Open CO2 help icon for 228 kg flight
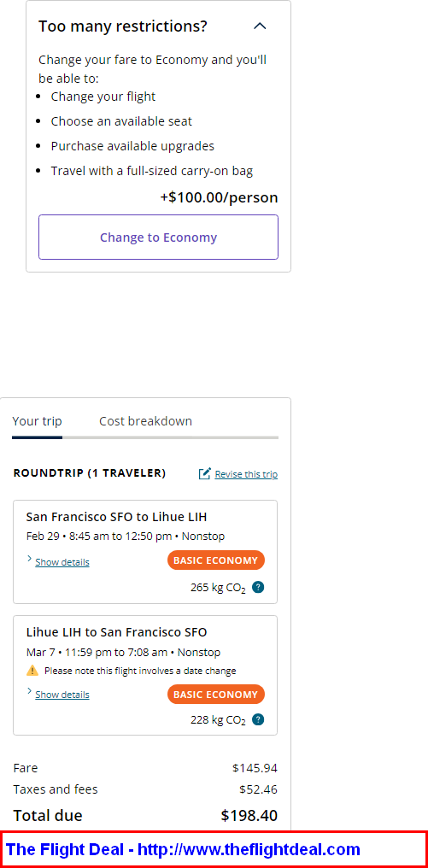 tap(258, 719)
